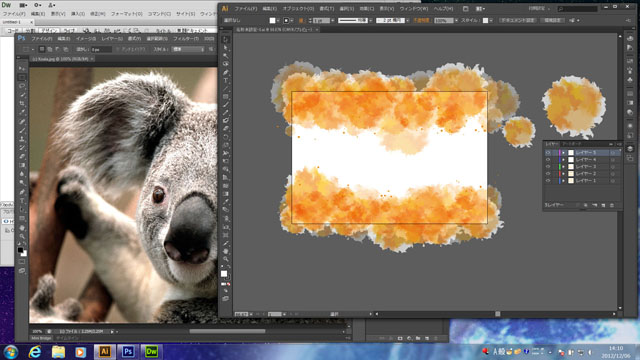
Task: Click Illustrator's 環境設定 button
Action: click(x=552, y=20)
